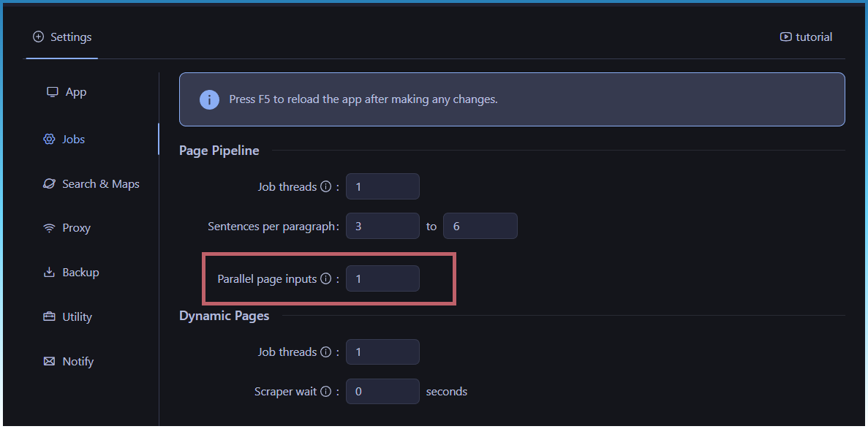Screen dimensions: 868x429
Task: Click the Settings tab at top
Action: click(x=62, y=37)
